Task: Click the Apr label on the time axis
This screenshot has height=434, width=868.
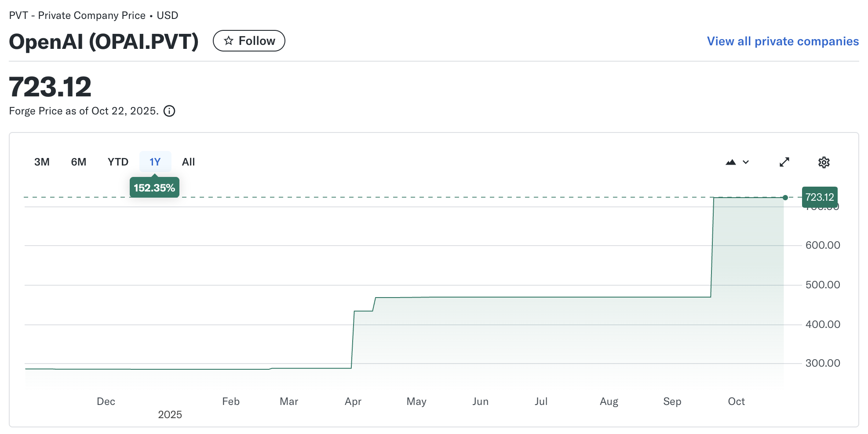Action: 353,401
